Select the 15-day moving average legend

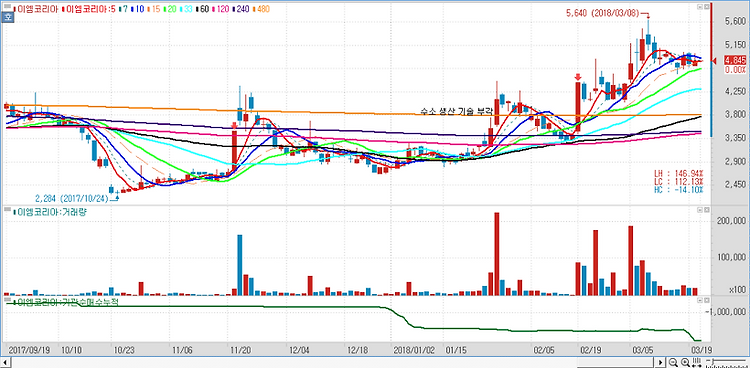(x=153, y=9)
